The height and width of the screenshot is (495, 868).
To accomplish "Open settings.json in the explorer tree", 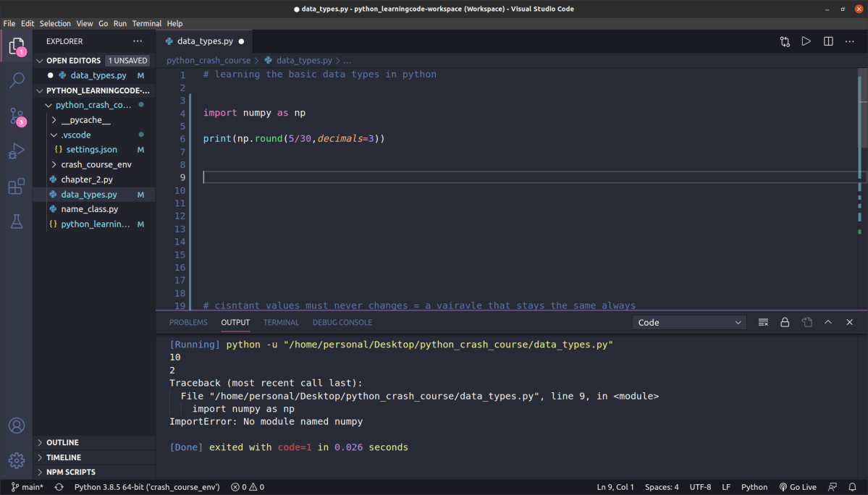I will (94, 150).
